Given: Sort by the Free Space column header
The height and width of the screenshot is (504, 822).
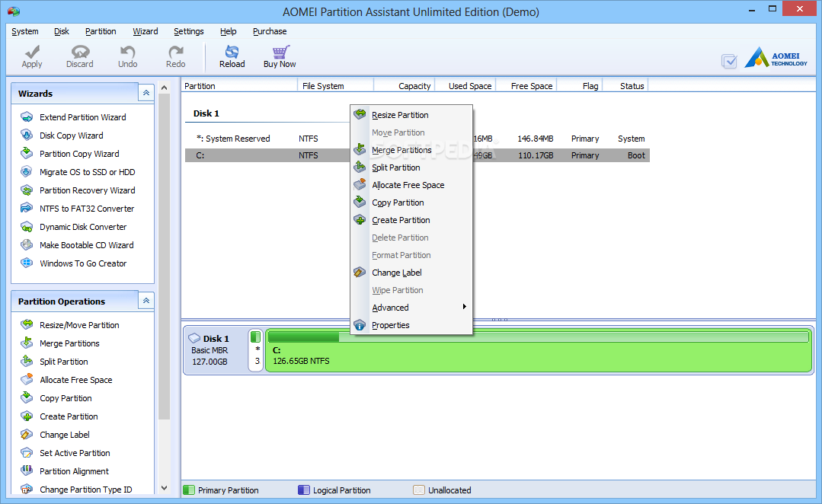Looking at the screenshot, I should coord(526,86).
